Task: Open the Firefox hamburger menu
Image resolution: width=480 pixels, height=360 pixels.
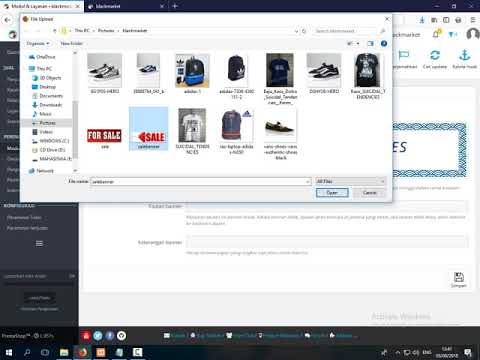Action: (473, 20)
